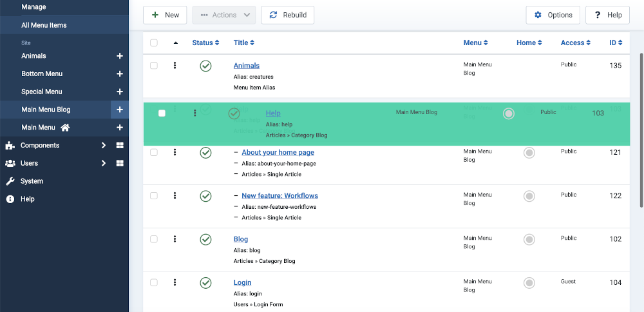644x312 pixels.
Task: Click three-dot handle on Blog row
Action: click(175, 239)
